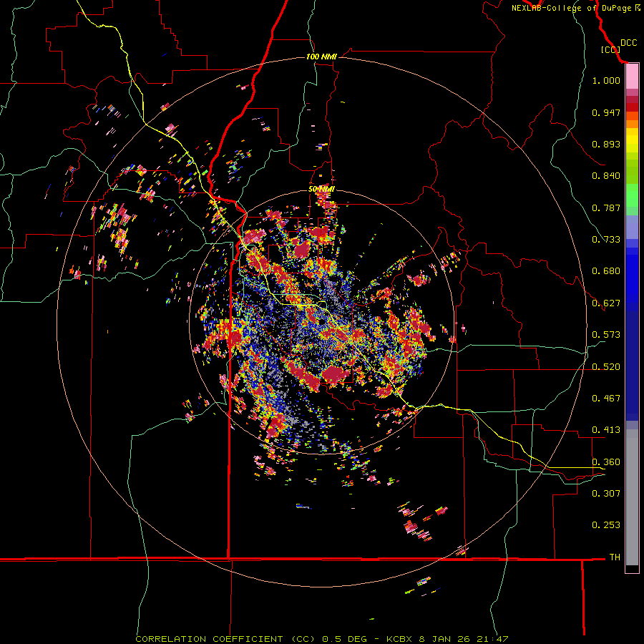Click the 0.520 scale value

click(x=606, y=367)
